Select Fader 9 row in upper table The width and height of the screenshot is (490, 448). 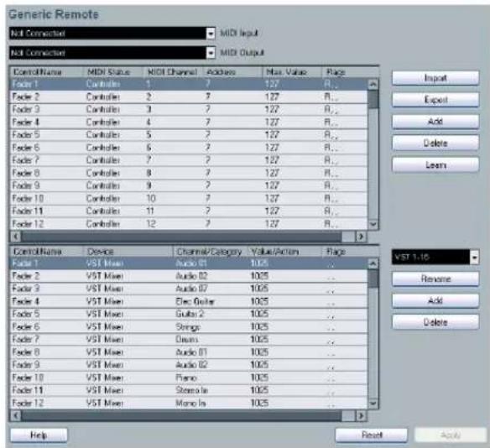click(189, 185)
